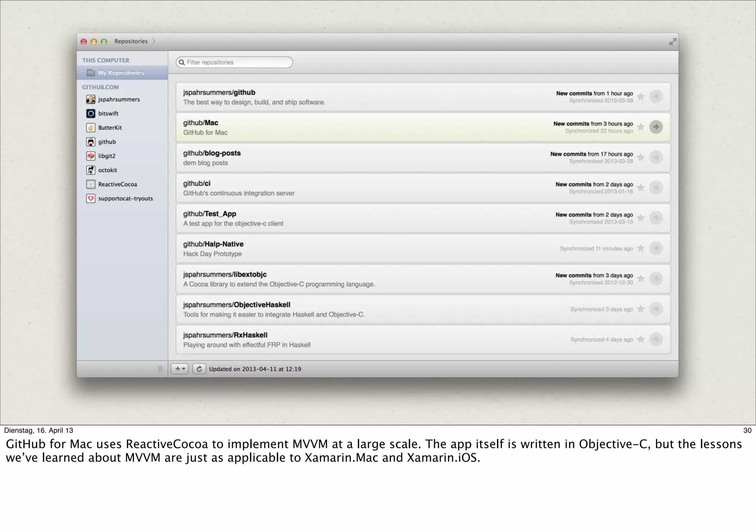Click the octokit organization icon

90,170
